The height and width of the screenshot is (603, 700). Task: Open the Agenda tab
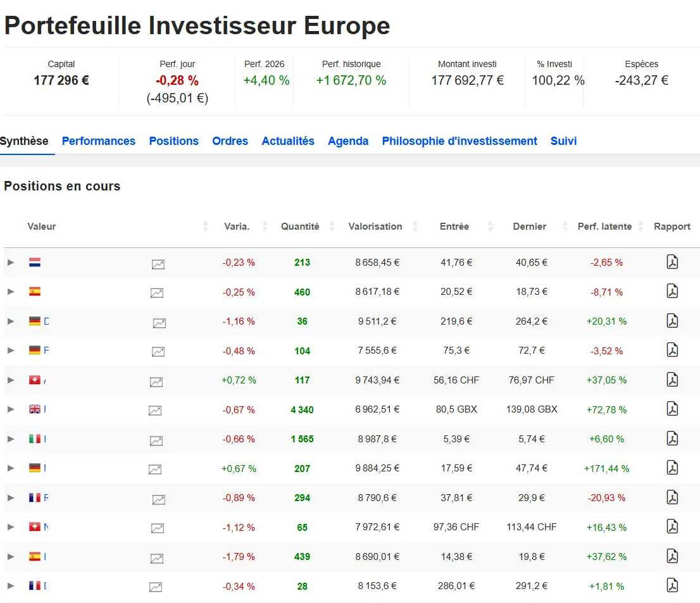coord(348,141)
